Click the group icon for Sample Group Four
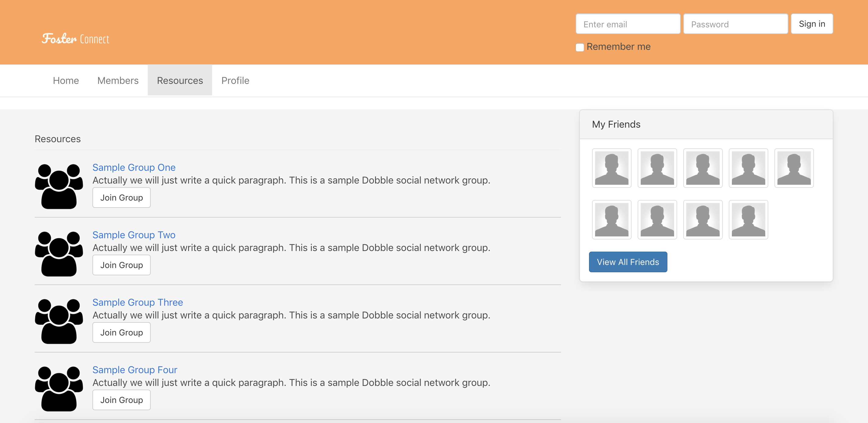The height and width of the screenshot is (423, 868). tap(59, 388)
